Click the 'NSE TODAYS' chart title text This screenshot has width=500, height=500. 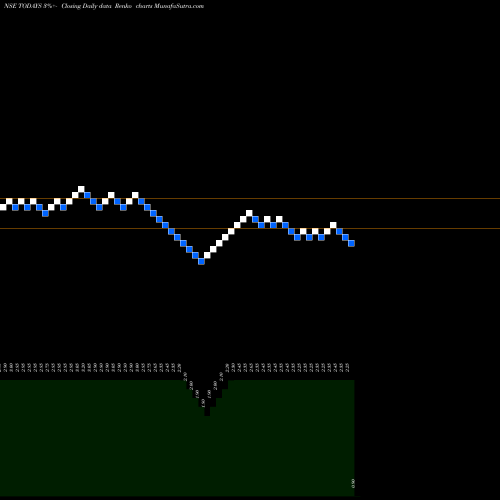point(23,6)
